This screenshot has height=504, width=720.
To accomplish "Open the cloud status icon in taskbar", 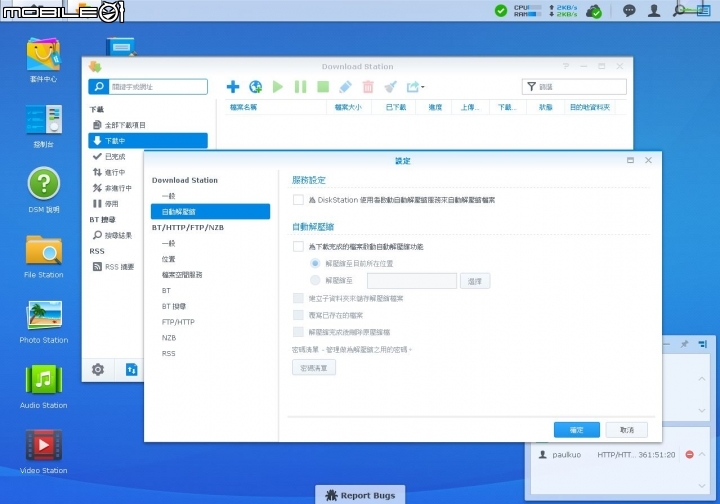I will coord(594,11).
